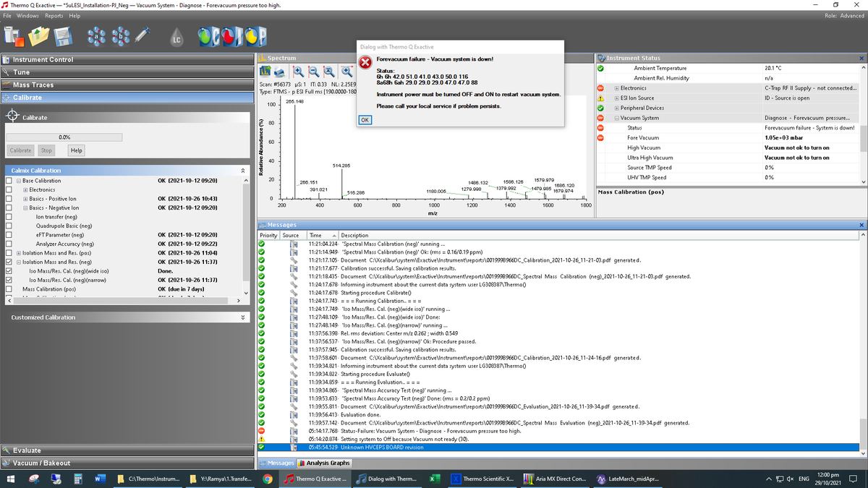Click the Windows Start button
The image size is (868, 488).
[x=11, y=479]
